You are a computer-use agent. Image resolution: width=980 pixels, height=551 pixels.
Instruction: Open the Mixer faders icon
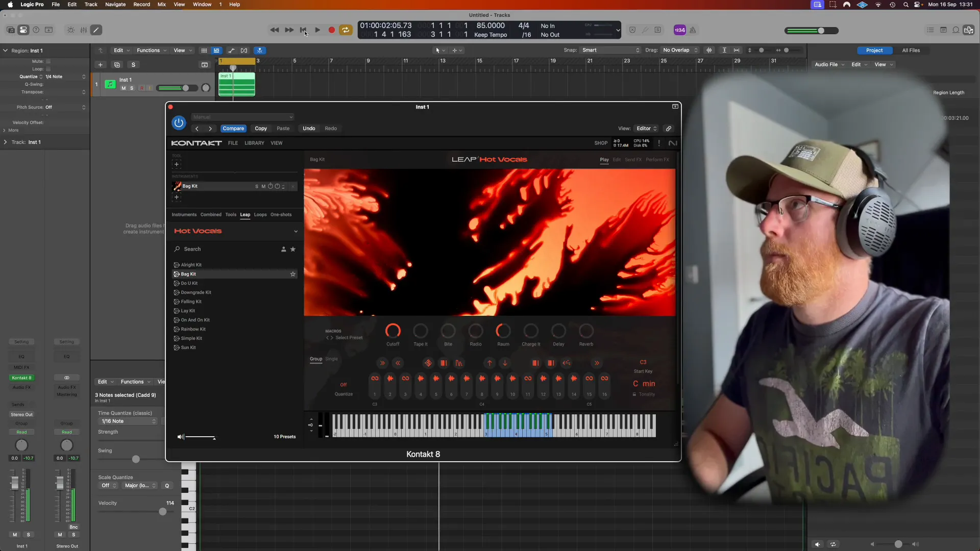(83, 30)
